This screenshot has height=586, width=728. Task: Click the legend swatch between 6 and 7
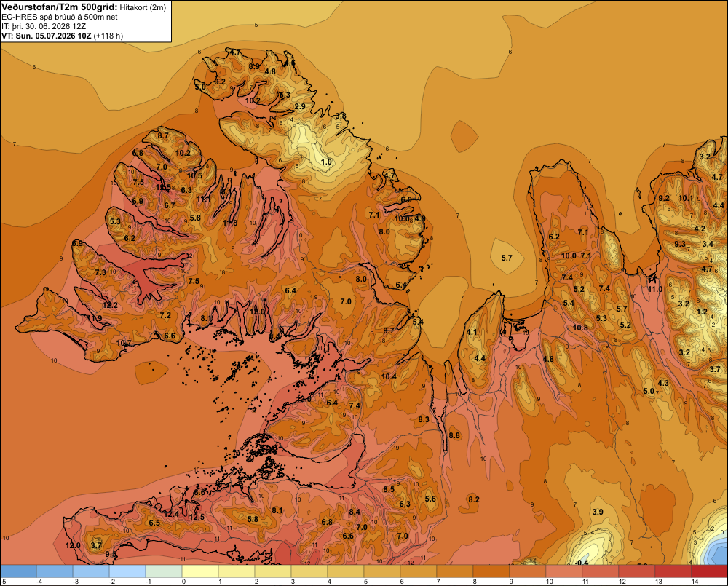419,571
